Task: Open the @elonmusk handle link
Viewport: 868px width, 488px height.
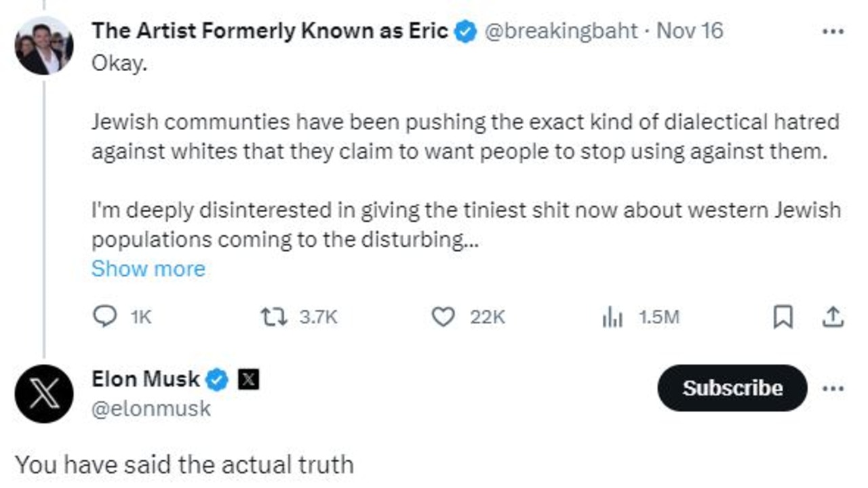Action: (151, 409)
